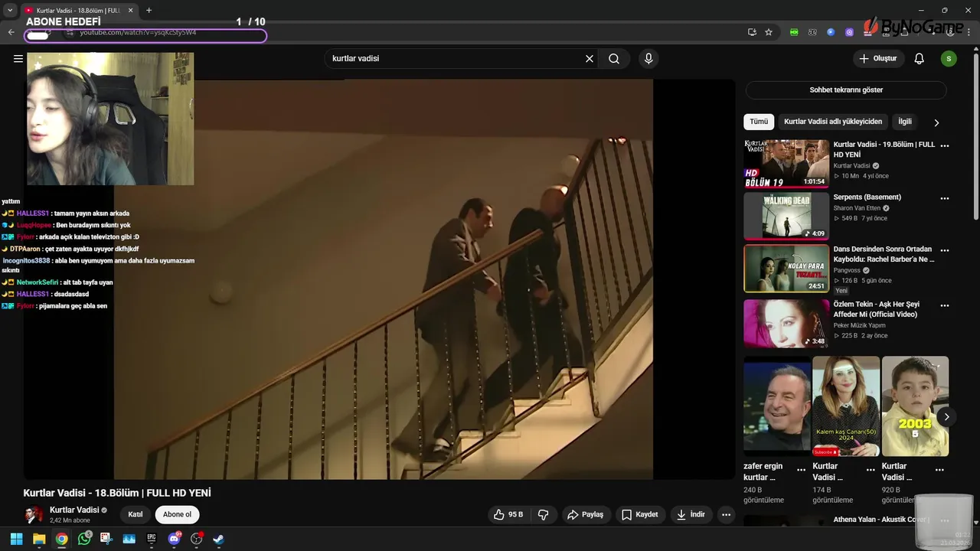Click the blue play extension icon
The image size is (980, 551).
coord(831,32)
